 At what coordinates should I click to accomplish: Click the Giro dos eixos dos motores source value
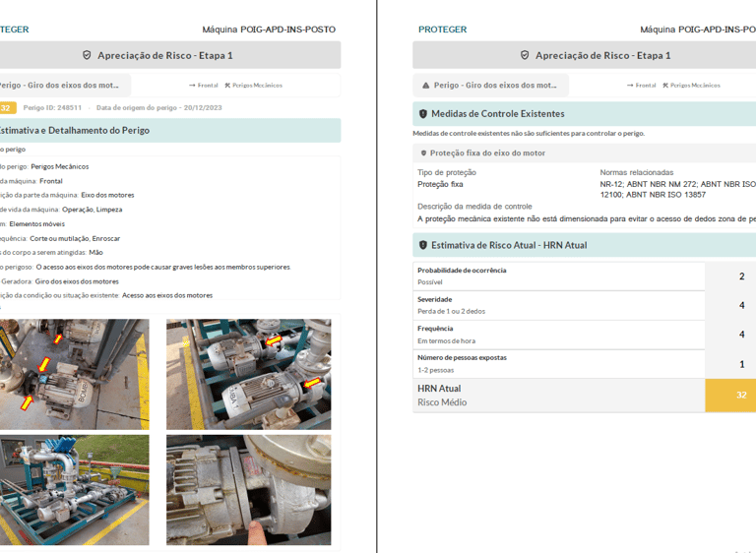(x=77, y=281)
